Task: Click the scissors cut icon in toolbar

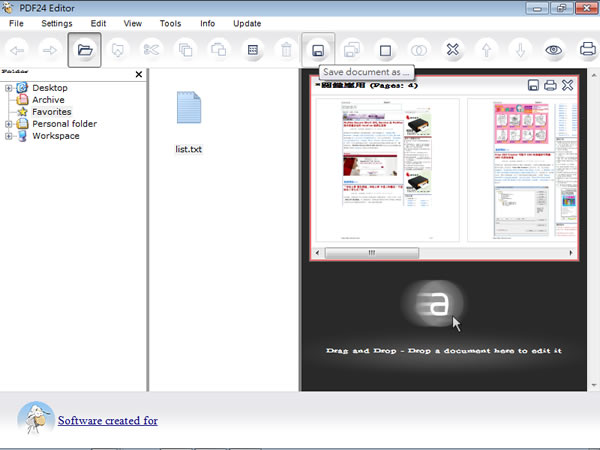Action: click(x=151, y=49)
